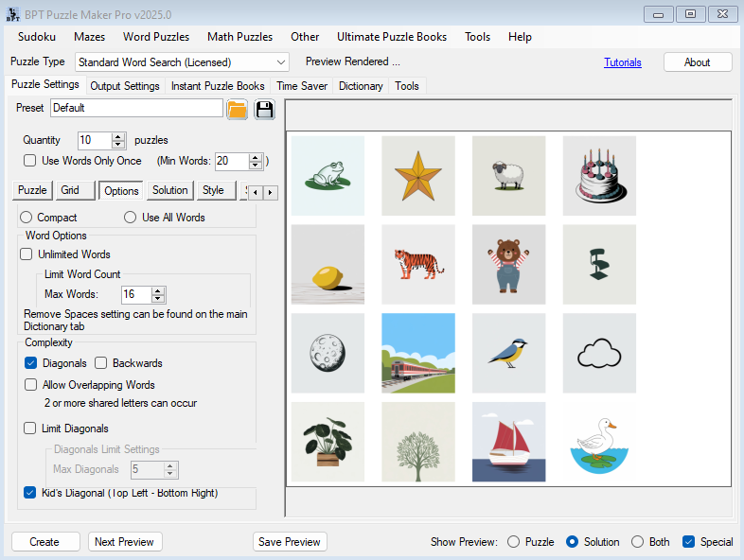Select the green chair thumbnail

599,264
